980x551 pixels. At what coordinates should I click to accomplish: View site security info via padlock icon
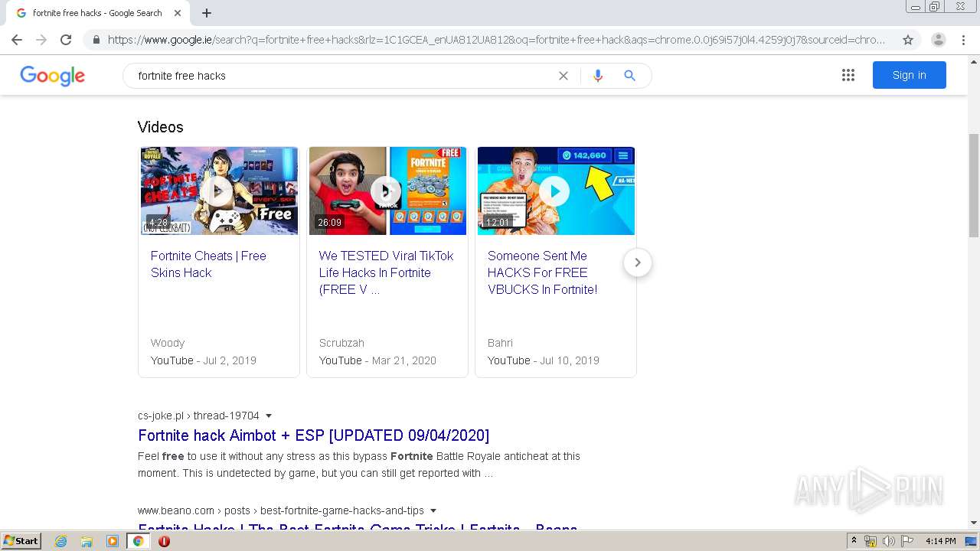click(x=96, y=40)
